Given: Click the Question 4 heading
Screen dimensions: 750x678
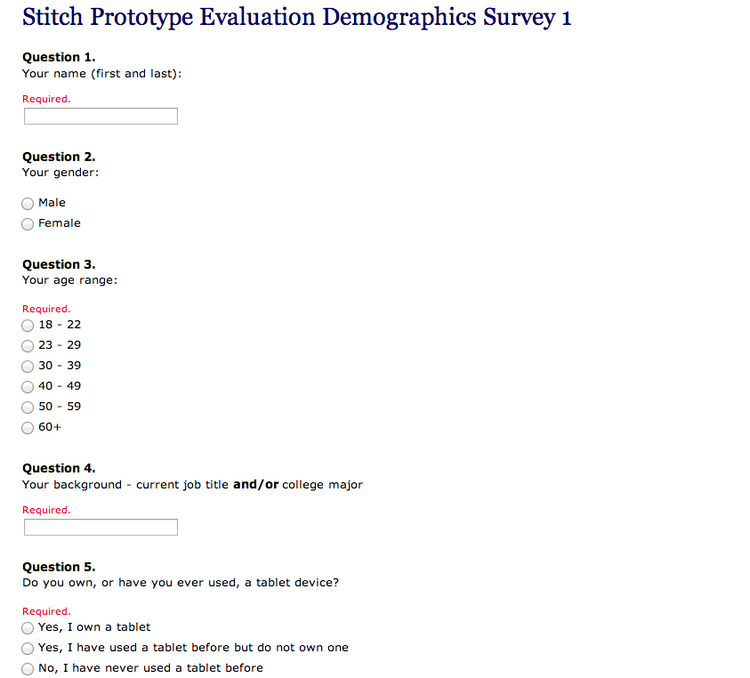Looking at the screenshot, I should click(x=59, y=468).
